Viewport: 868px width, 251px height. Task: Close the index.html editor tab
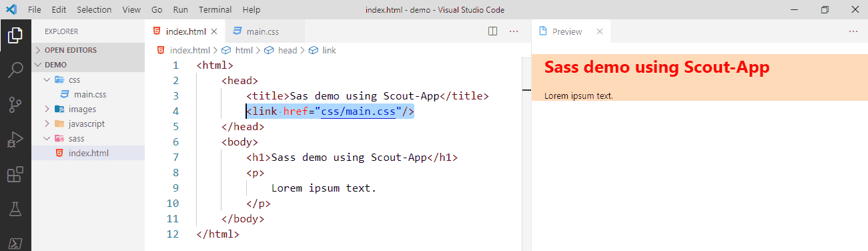213,31
